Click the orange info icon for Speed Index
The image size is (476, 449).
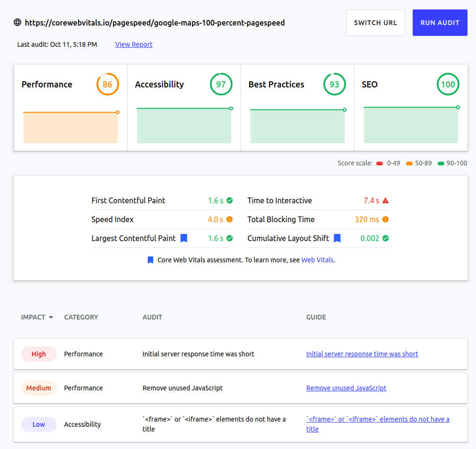coord(229,219)
